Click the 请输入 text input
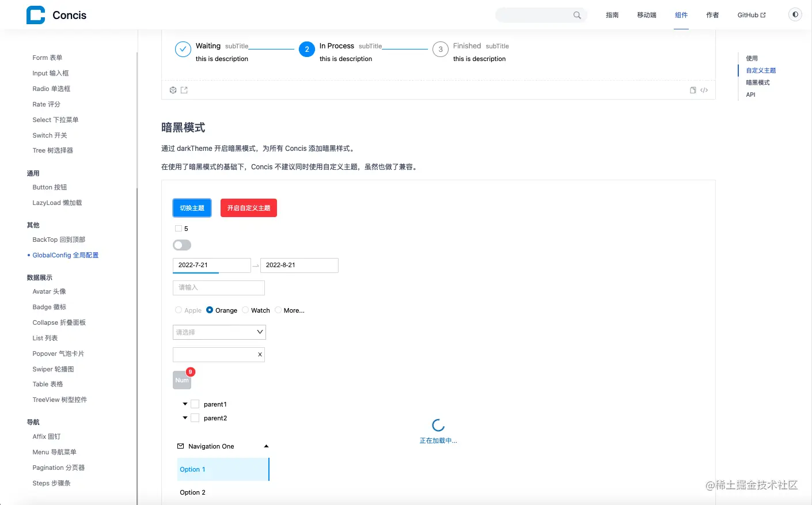Image resolution: width=812 pixels, height=505 pixels. [x=219, y=288]
